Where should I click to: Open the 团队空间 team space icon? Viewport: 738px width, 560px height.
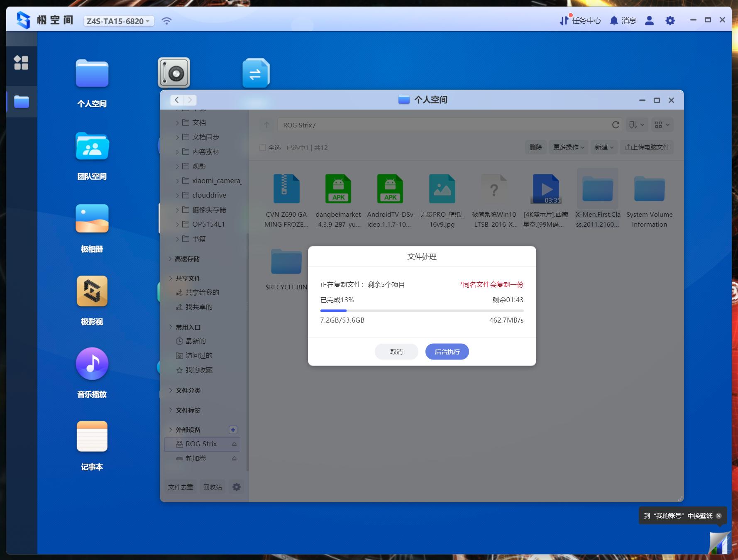coord(92,146)
